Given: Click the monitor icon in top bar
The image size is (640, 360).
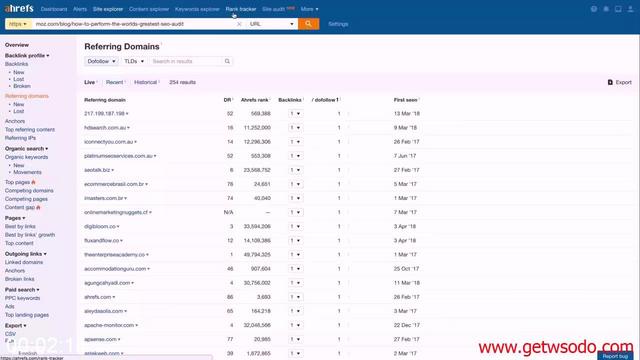Looking at the screenshot, I should tap(618, 9).
